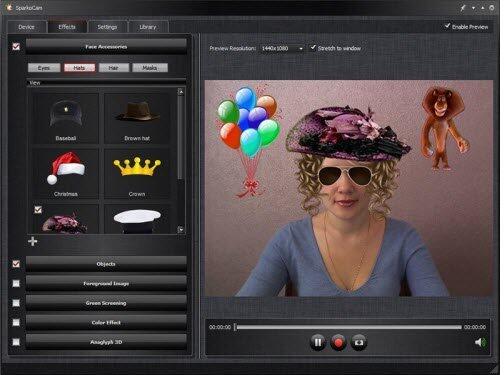This screenshot has width=504, height=375.
Task: Mute the audio via the speaker icon
Action: click(480, 342)
